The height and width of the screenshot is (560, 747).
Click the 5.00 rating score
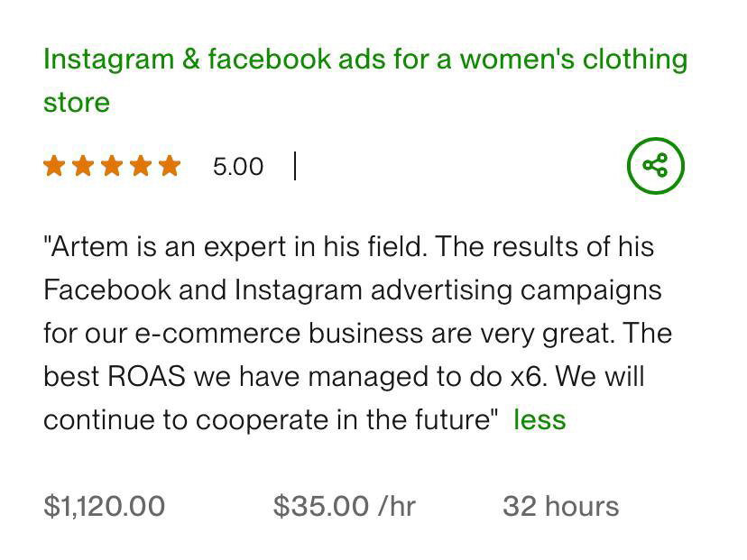[238, 167]
